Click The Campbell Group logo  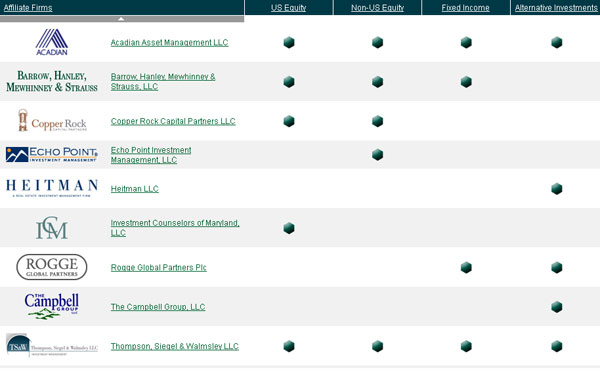tap(52, 306)
